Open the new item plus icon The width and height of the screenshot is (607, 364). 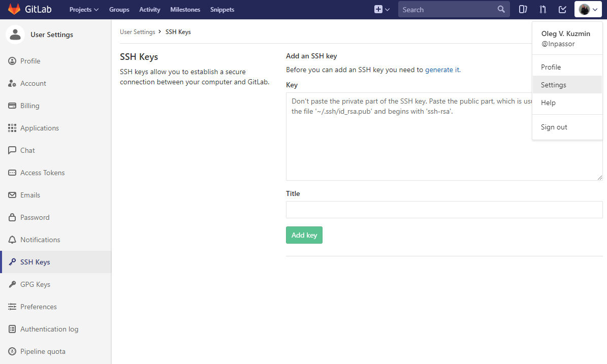pos(378,9)
